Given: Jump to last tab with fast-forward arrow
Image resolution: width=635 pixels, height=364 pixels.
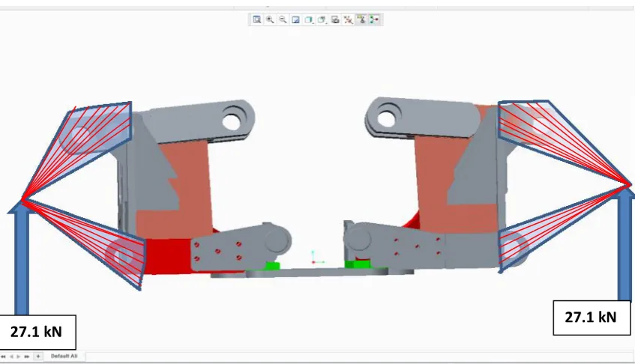Looking at the screenshot, I should point(27,357).
